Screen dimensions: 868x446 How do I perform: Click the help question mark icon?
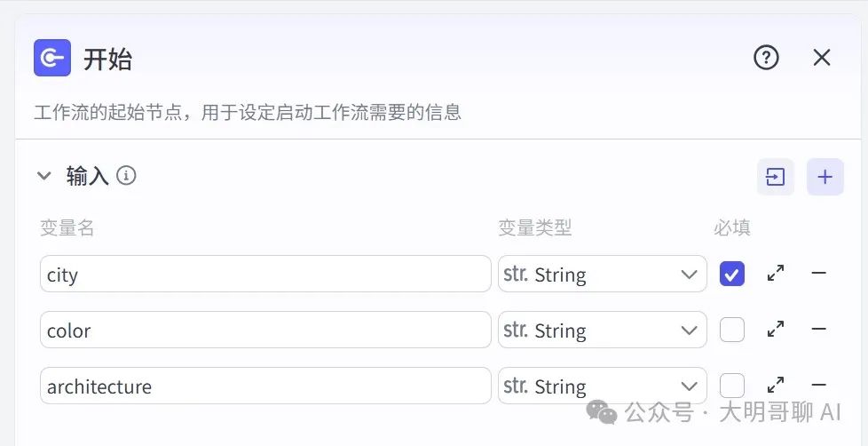point(766,58)
